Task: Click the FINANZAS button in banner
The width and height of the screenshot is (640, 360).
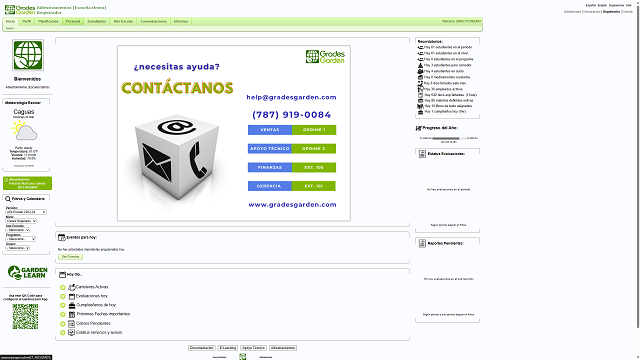Action: (270, 167)
